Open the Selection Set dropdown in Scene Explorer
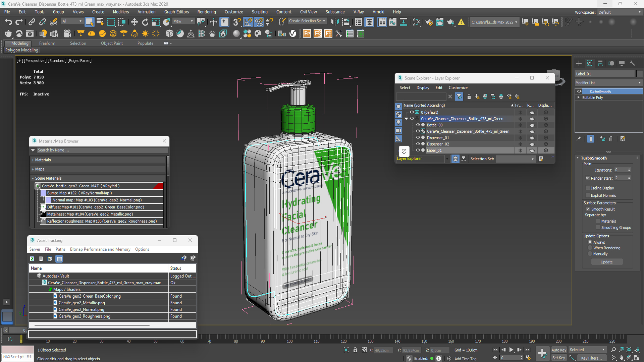This screenshot has width=644, height=362. pyautogui.click(x=516, y=159)
